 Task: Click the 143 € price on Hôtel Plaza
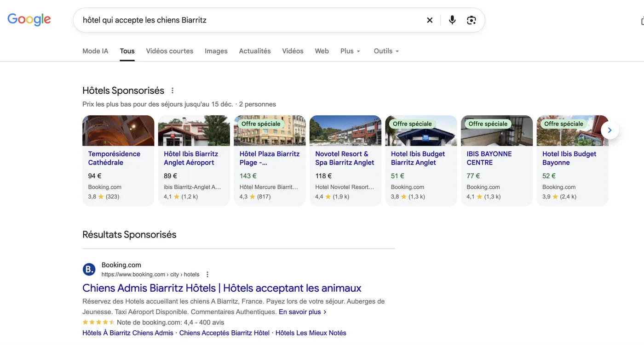point(248,176)
